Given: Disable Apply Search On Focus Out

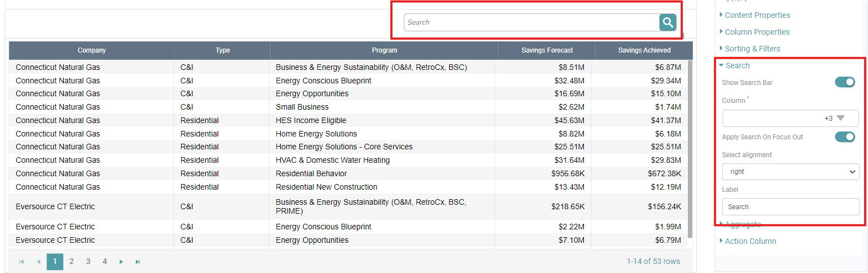Looking at the screenshot, I should 845,137.
